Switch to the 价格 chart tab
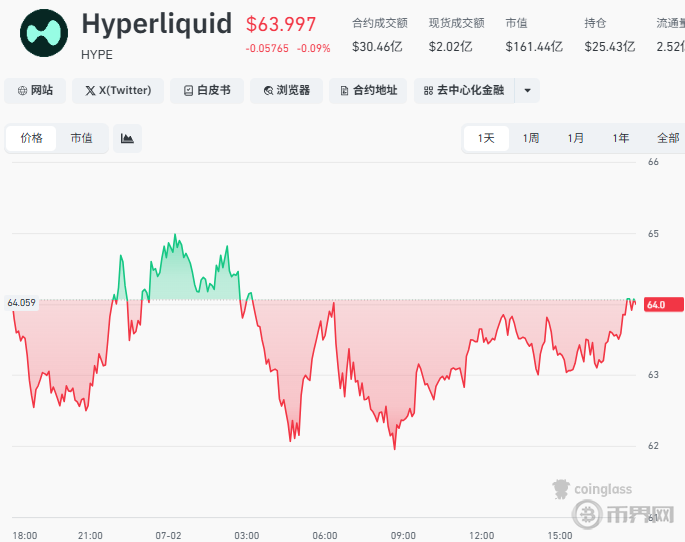The height and width of the screenshot is (542, 685). coord(31,138)
